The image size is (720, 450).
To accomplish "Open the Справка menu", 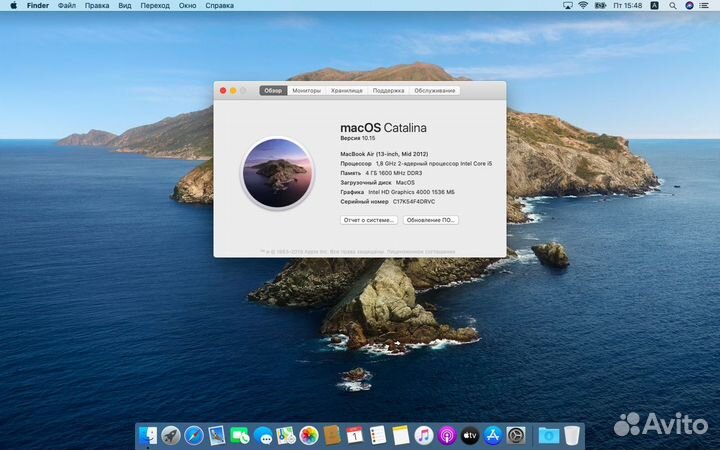I will pos(219,6).
